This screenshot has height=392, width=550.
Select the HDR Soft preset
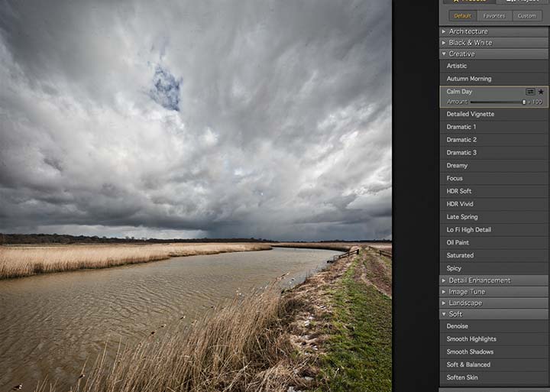[493, 191]
